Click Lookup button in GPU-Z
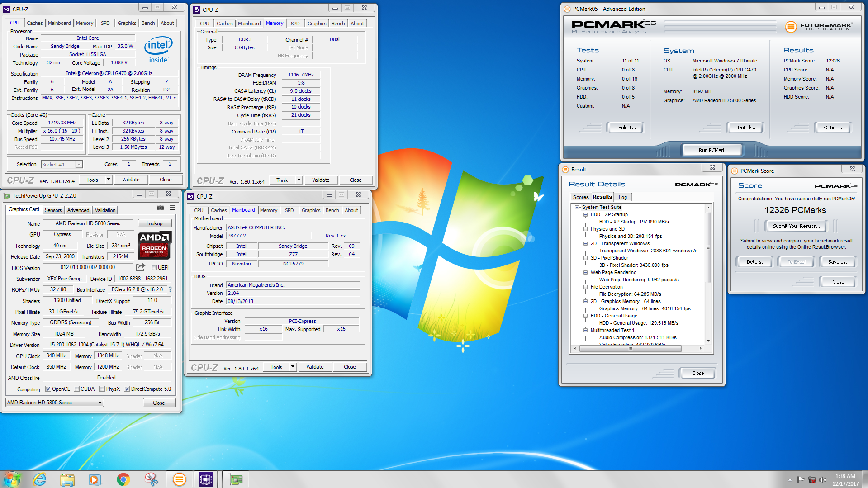The height and width of the screenshot is (488, 868). [154, 223]
